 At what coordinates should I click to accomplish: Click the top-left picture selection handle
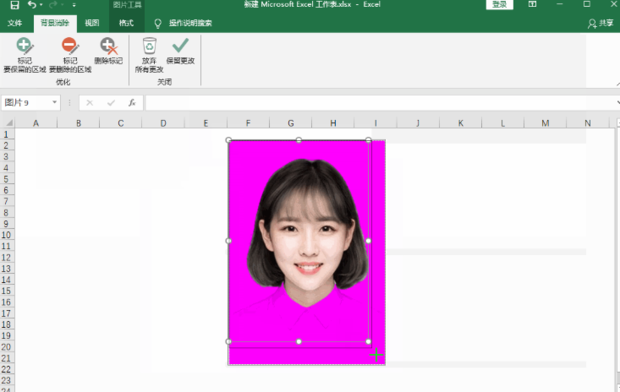pyautogui.click(x=228, y=140)
